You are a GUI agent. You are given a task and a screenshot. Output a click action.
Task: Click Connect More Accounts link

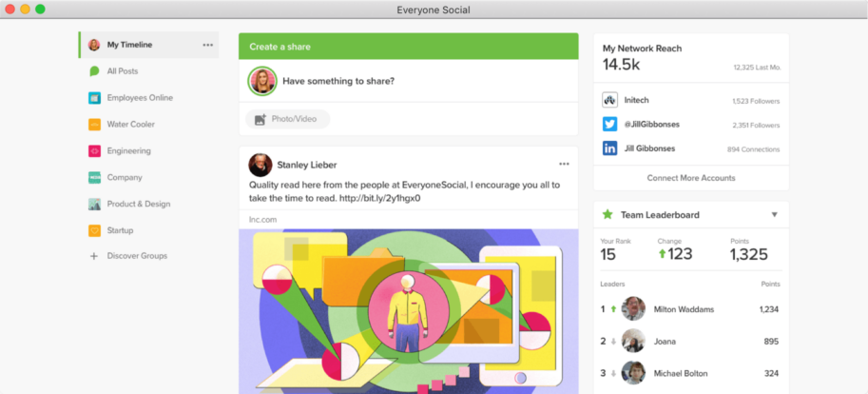691,178
